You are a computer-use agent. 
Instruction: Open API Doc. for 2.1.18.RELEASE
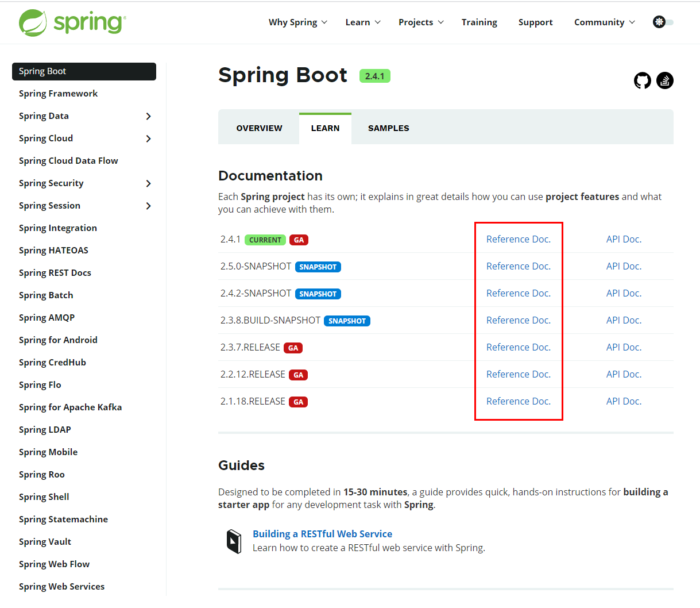[x=624, y=401]
